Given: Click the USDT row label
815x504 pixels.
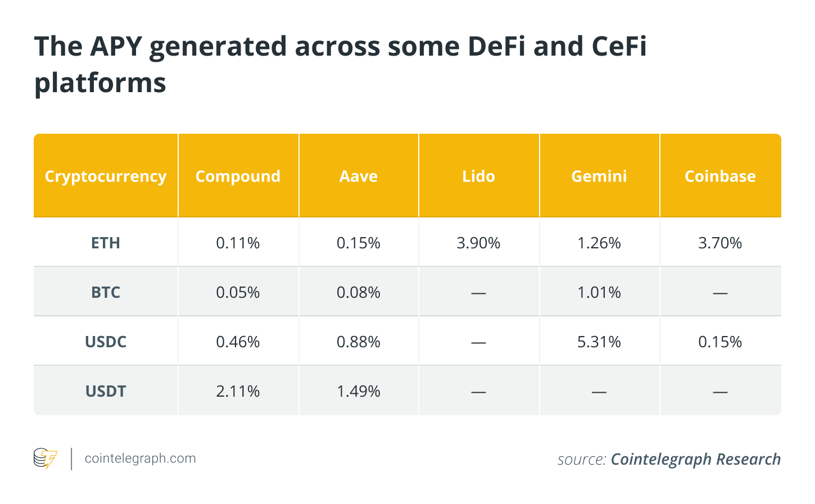Looking at the screenshot, I should click(x=106, y=391).
